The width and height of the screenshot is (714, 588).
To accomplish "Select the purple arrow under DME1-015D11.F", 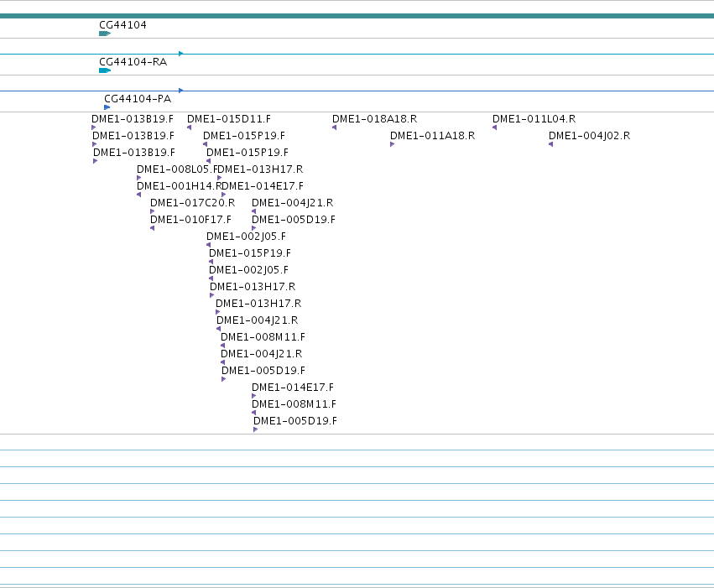I will click(x=189, y=127).
